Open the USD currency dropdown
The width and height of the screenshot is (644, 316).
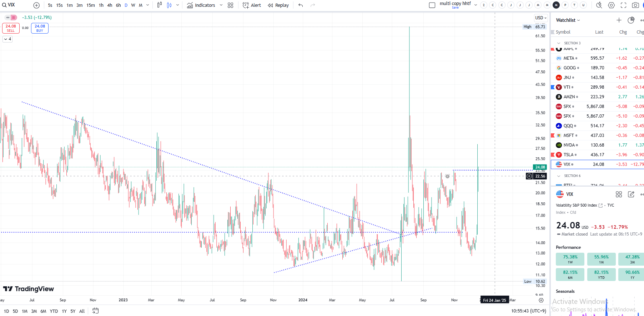[540, 18]
